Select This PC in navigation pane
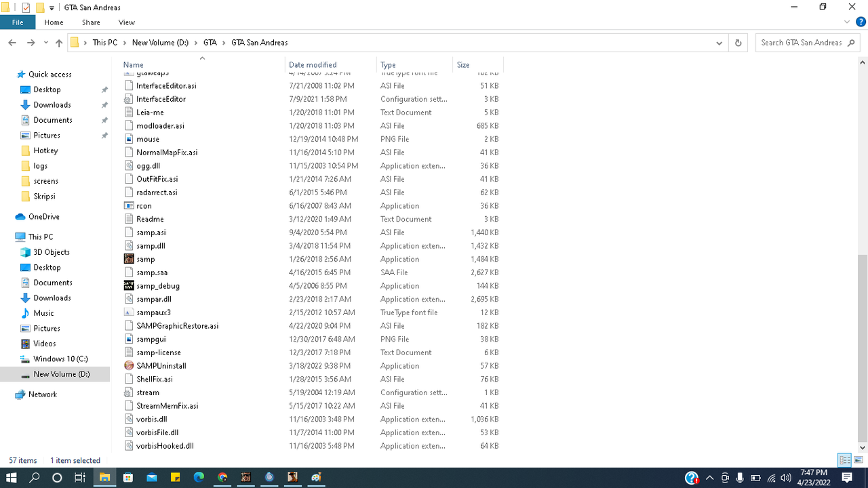Screen dimensions: 868x488 [x=40, y=237]
